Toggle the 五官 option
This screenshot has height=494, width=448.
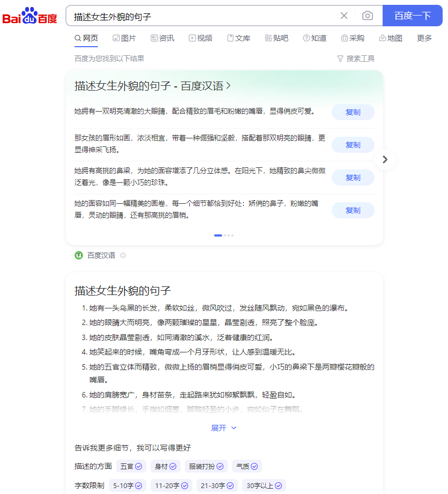point(131,466)
